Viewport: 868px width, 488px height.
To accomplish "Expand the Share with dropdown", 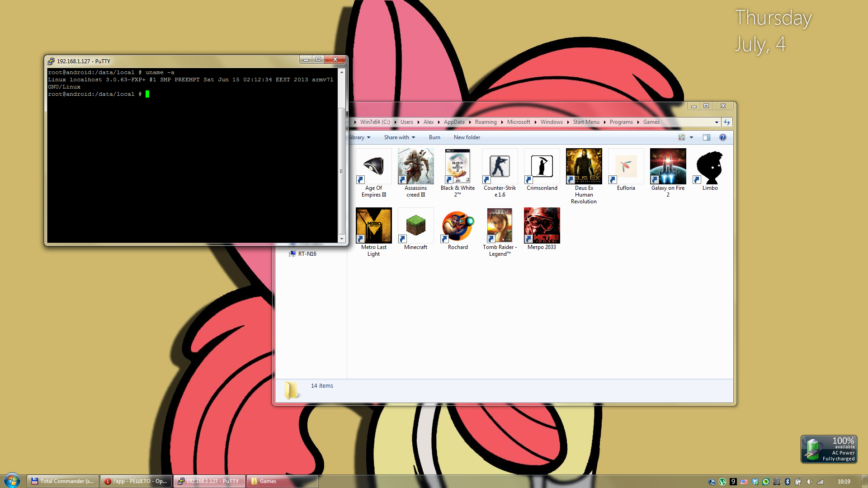I will click(x=399, y=137).
